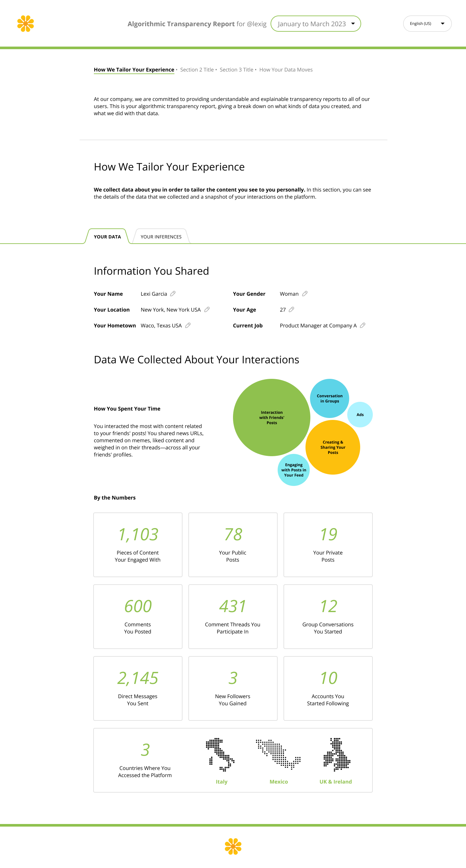466x868 pixels.
Task: Switch to the Your Inferences tab
Action: tap(161, 237)
